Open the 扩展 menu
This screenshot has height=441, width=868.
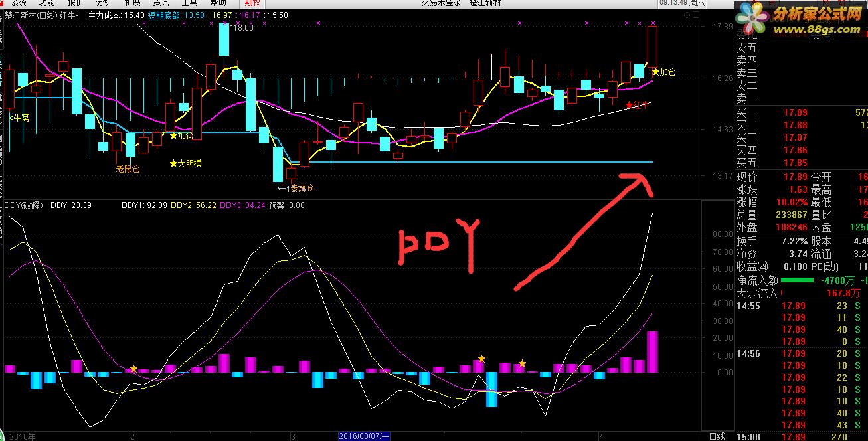click(133, 3)
